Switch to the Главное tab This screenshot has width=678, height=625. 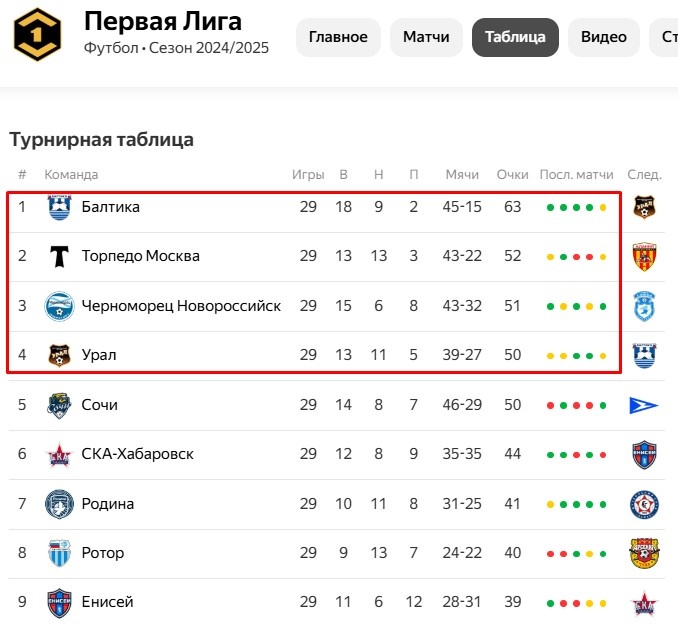[x=338, y=38]
